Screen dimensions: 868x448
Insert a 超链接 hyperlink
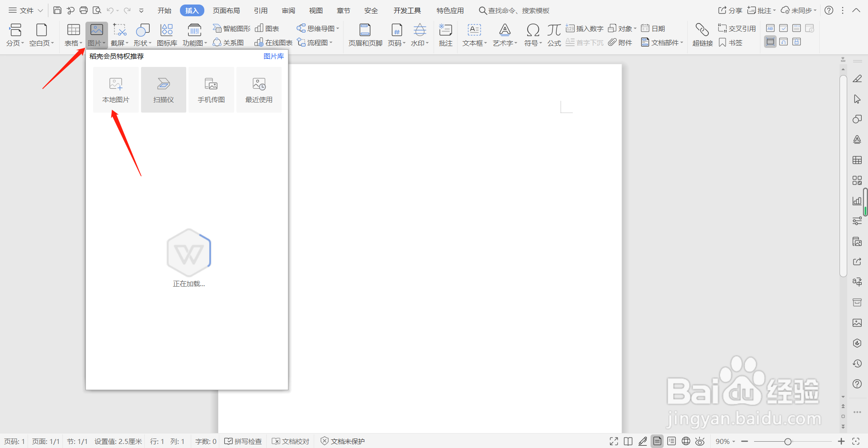pos(703,35)
